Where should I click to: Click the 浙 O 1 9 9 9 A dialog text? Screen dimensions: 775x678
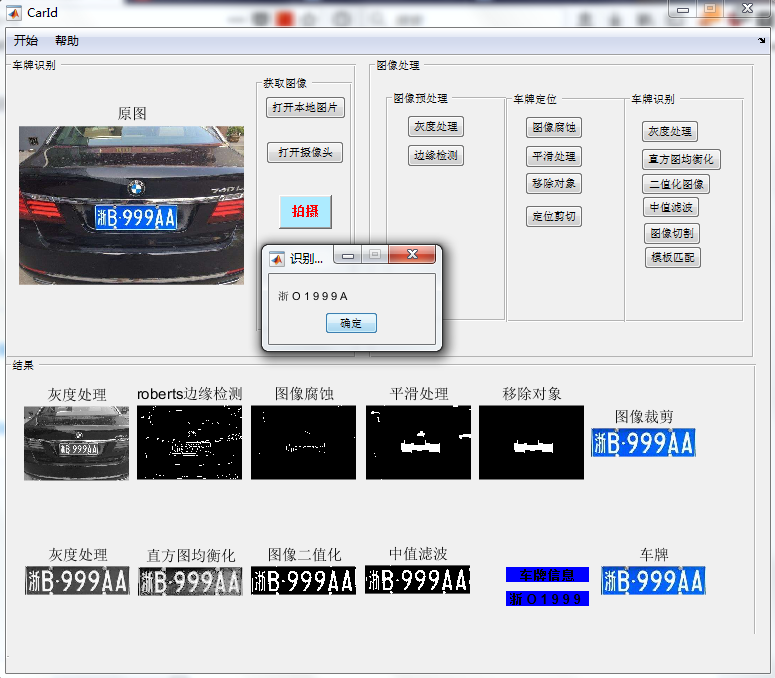[x=313, y=296]
